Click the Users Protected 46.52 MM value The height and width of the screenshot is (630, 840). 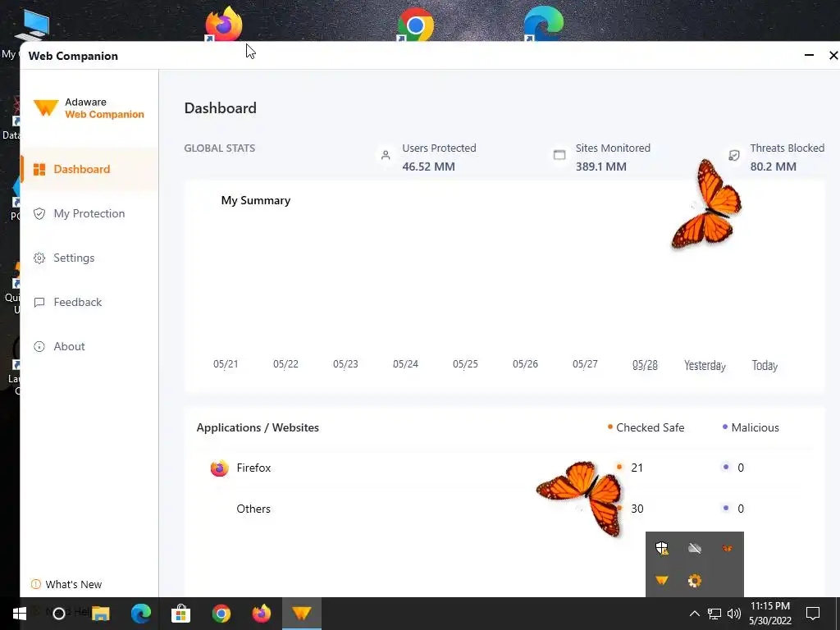click(x=428, y=167)
